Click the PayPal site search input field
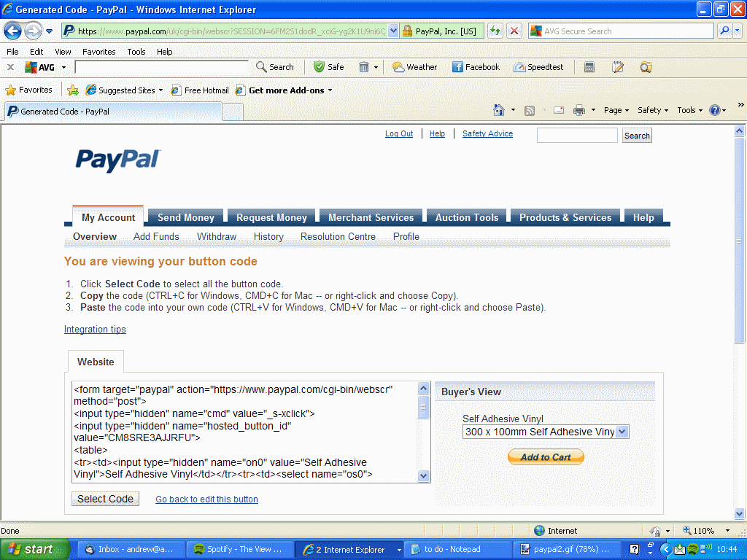 [x=577, y=135]
